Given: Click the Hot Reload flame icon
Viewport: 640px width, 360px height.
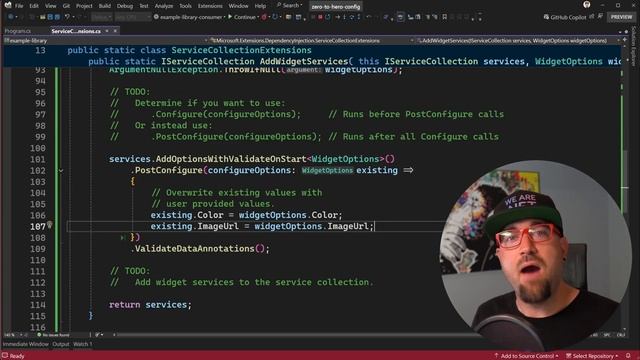Looking at the screenshot, I should pyautogui.click(x=264, y=17).
